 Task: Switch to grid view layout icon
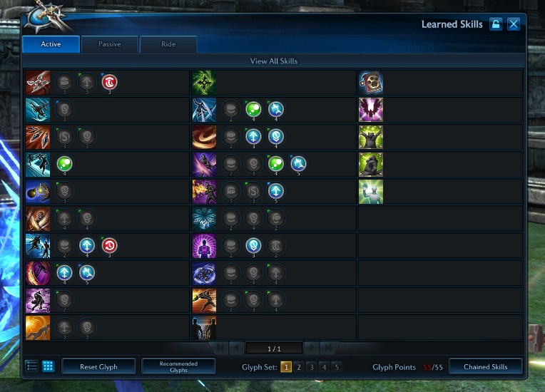(x=48, y=366)
